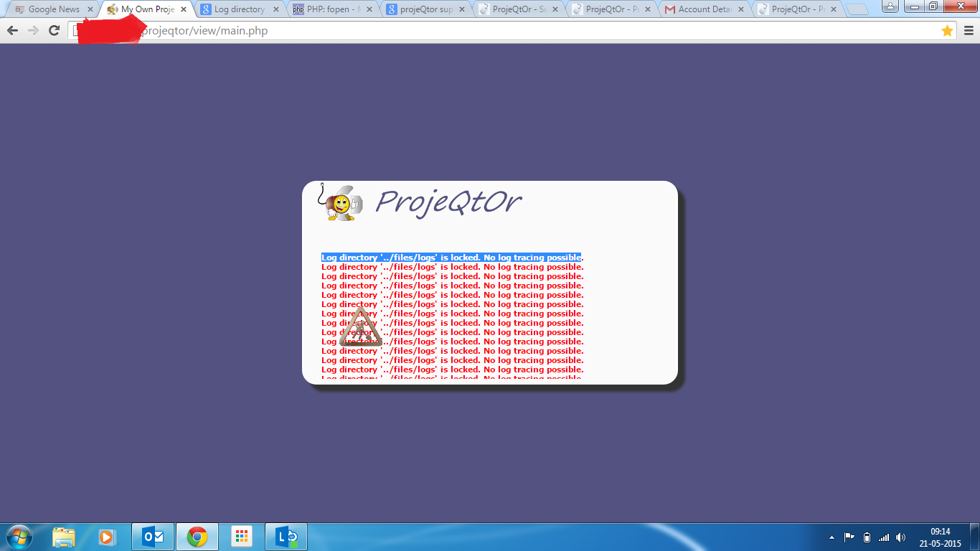Open the colorful grid app in the taskbar

coord(242,537)
